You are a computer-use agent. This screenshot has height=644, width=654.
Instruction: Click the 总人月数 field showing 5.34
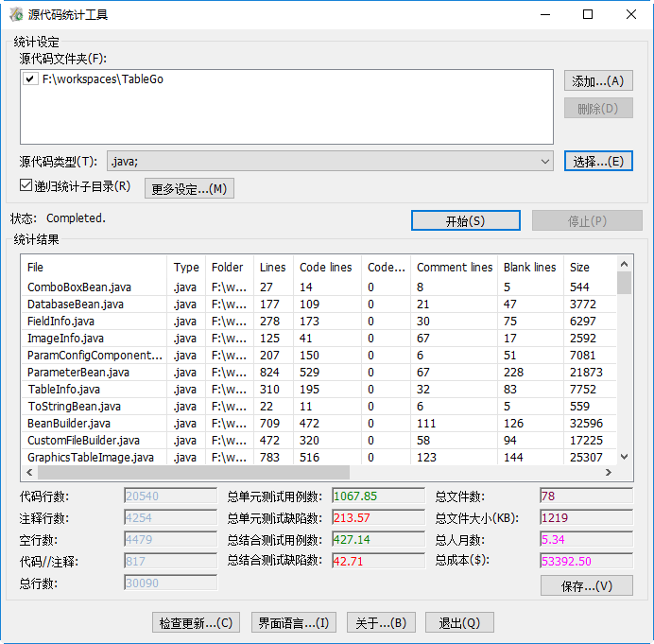click(587, 539)
